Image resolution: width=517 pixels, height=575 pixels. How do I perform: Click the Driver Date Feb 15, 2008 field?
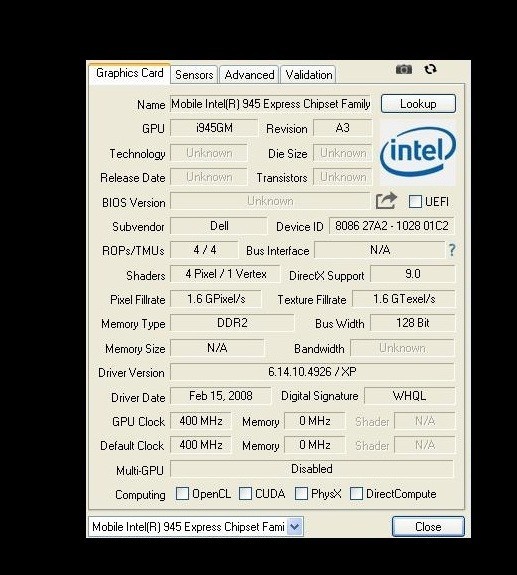pyautogui.click(x=221, y=396)
